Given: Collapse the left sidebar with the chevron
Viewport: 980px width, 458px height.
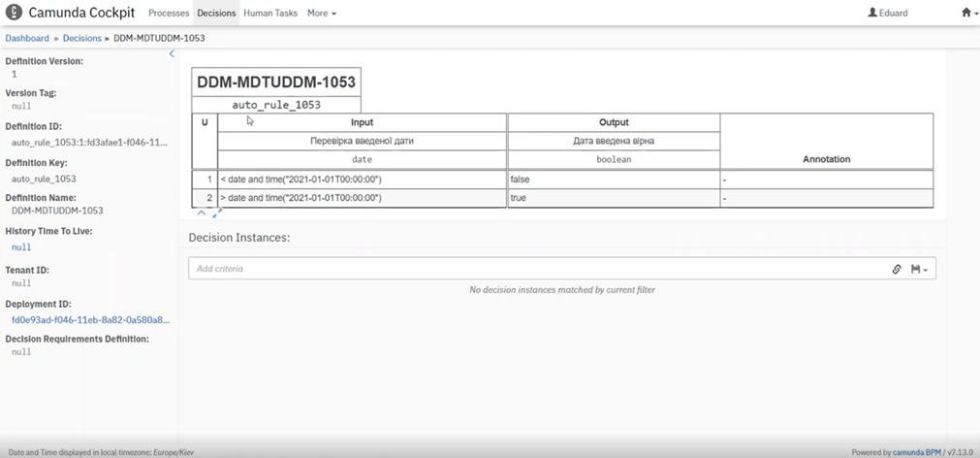Looking at the screenshot, I should tap(172, 53).
